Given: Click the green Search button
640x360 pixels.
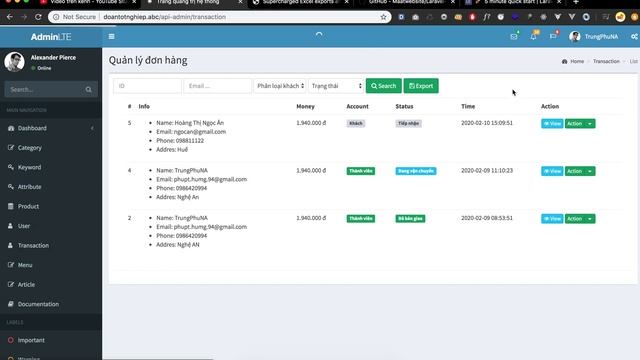Looking at the screenshot, I should tap(384, 86).
